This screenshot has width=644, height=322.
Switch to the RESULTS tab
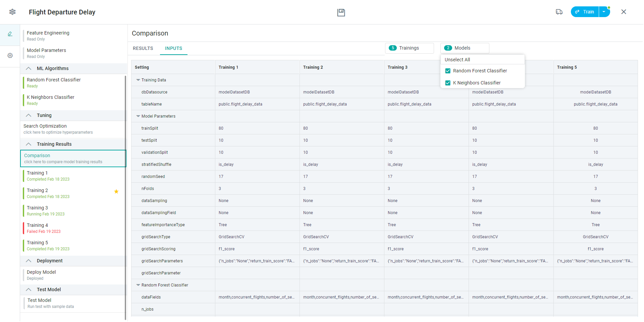pyautogui.click(x=143, y=48)
